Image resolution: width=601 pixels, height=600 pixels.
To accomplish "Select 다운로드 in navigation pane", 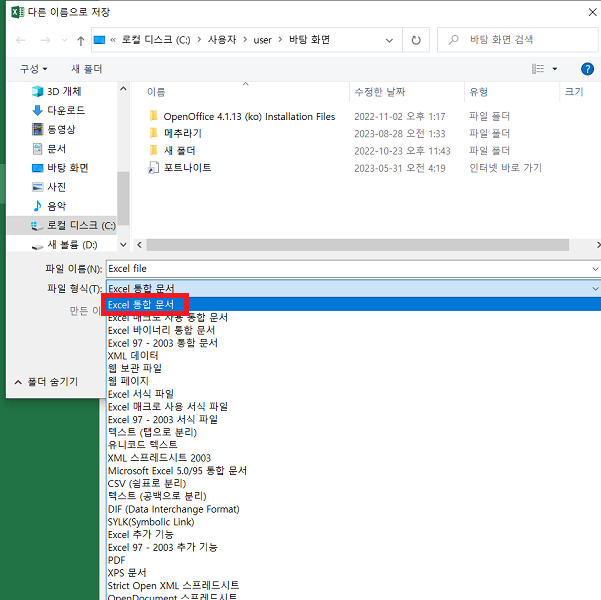I will click(58, 110).
